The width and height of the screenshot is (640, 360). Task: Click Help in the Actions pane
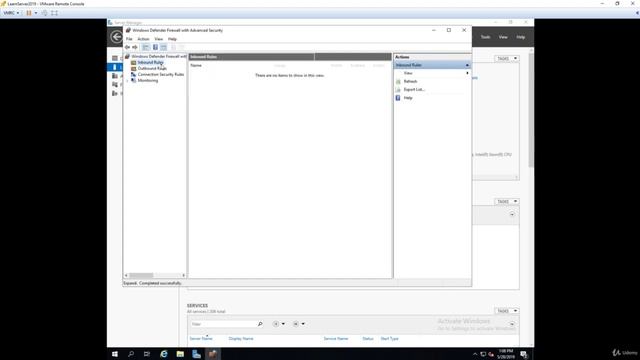point(408,98)
